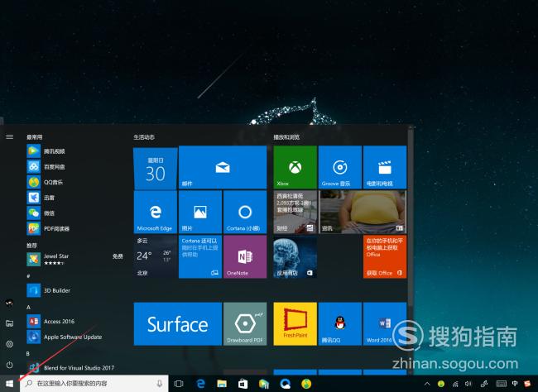Open the FreshPaint tile
Screen dimensions: 538x392
[295, 323]
